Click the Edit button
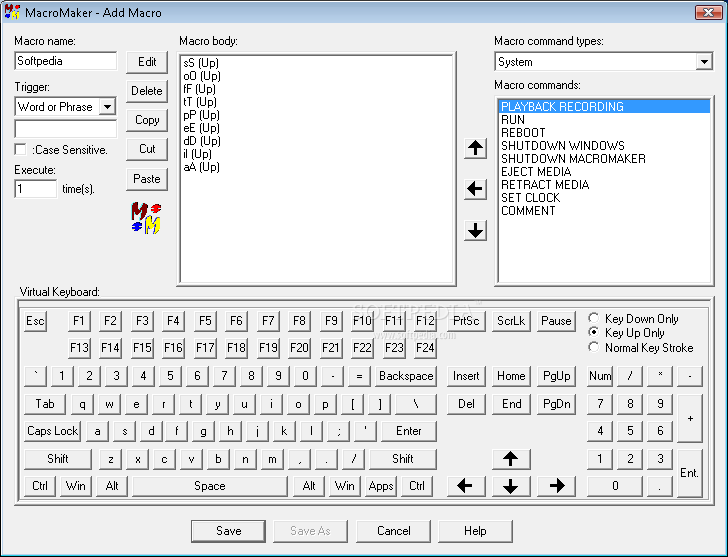The height and width of the screenshot is (557, 728). 147,62
